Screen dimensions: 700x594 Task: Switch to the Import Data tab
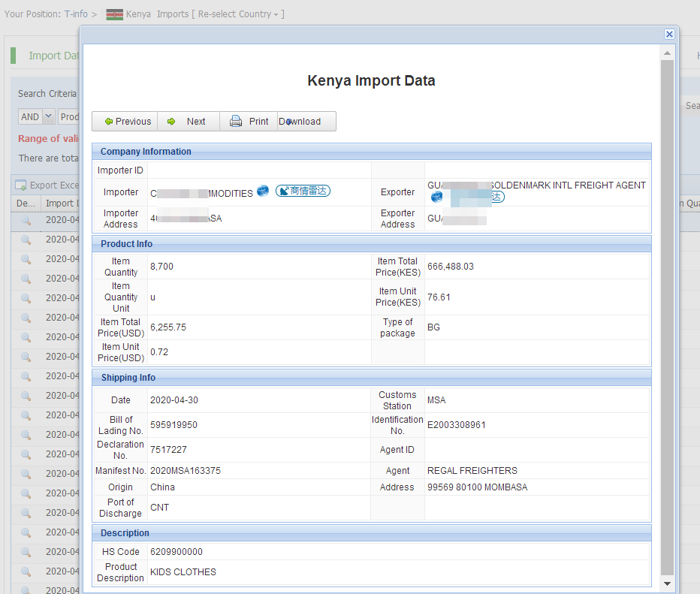(x=53, y=56)
